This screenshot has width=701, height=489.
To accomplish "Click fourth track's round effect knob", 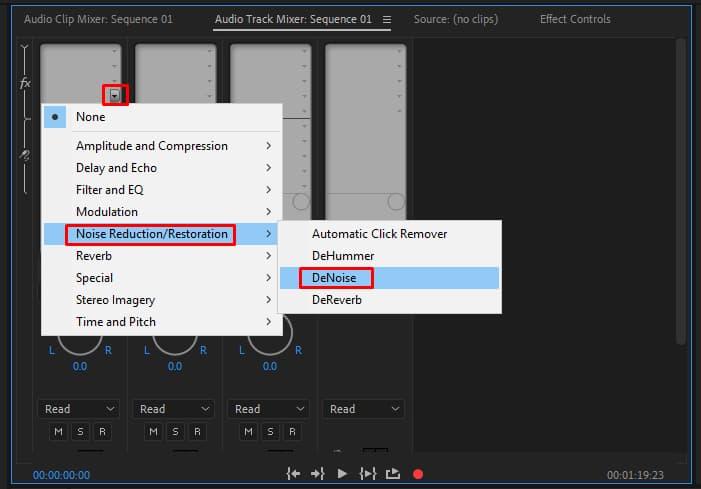I will [x=396, y=202].
